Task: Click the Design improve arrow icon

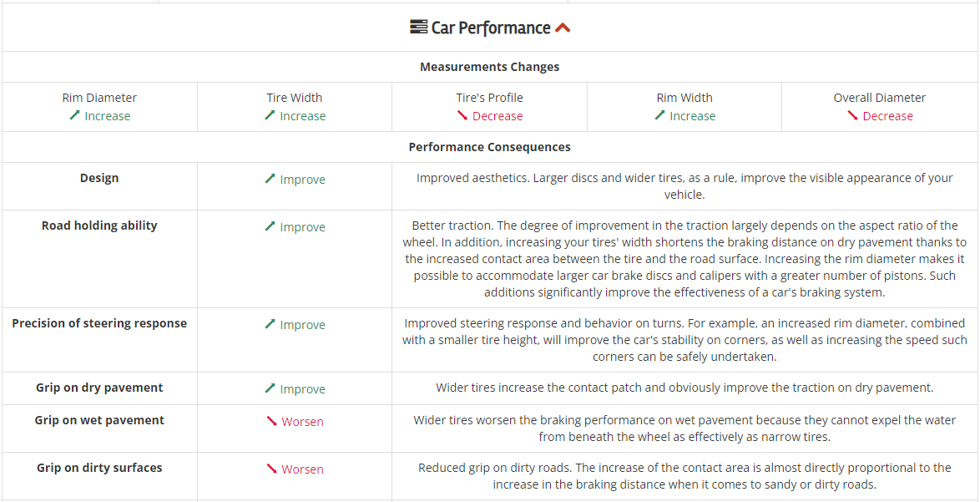Action: (x=270, y=179)
